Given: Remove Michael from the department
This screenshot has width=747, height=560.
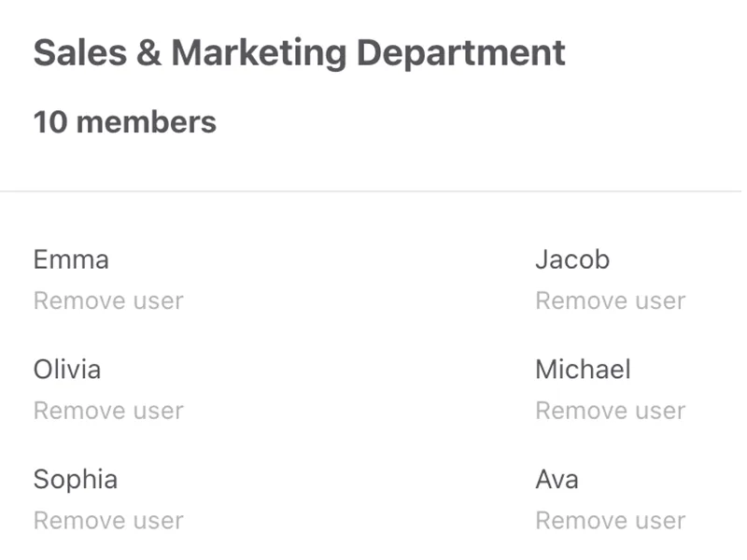Looking at the screenshot, I should (611, 411).
